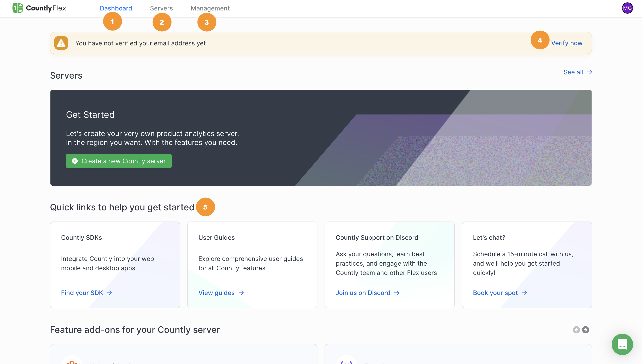Viewport: 642px width, 364px height.
Task: Click arrow beside Join us on Discord
Action: pyautogui.click(x=397, y=293)
